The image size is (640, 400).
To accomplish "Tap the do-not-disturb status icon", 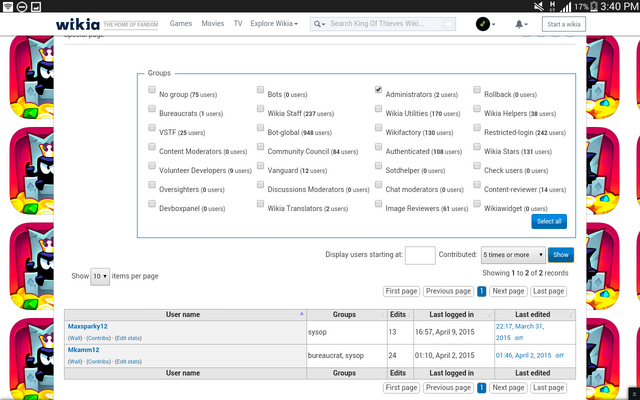I will click(x=22, y=6).
